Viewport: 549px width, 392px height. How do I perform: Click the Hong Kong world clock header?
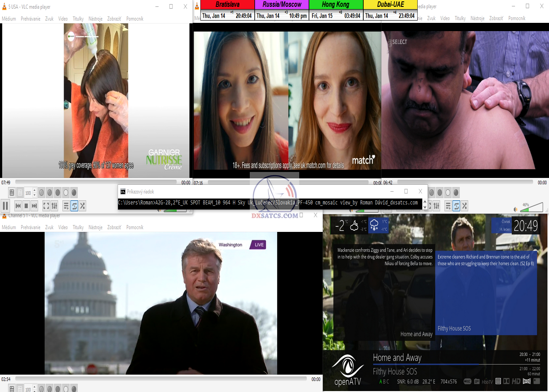(336, 5)
